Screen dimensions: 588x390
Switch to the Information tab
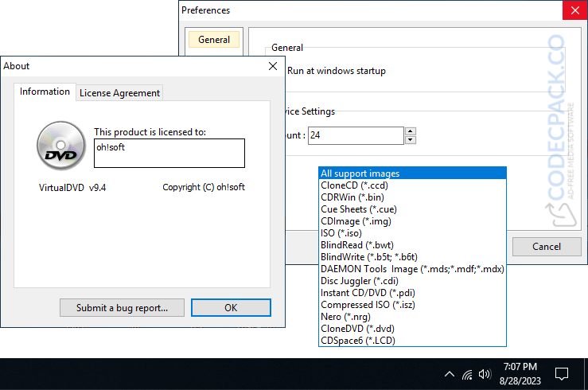(45, 92)
